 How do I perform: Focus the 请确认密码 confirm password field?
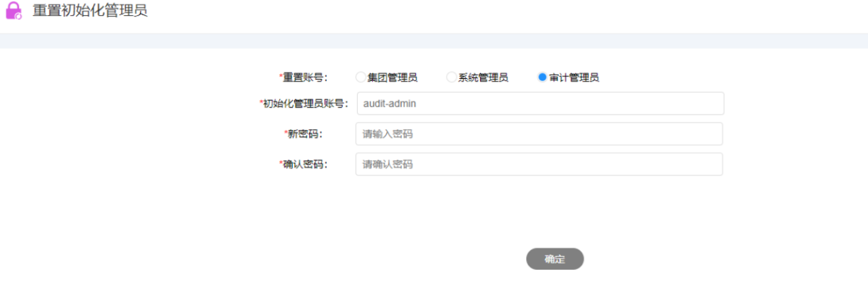point(538,164)
